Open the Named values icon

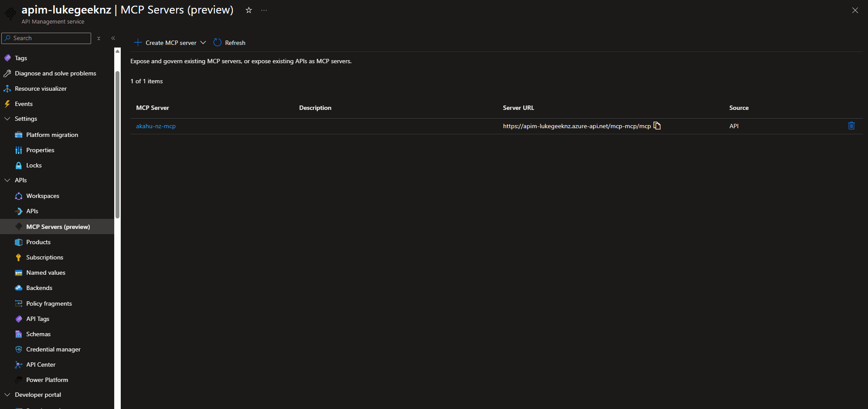pyautogui.click(x=19, y=273)
